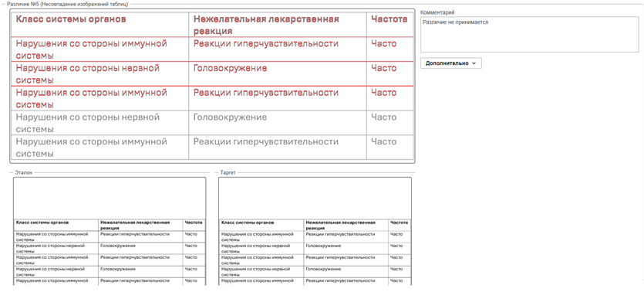644x292 pixels.
Task: Click the Частота column header in large table
Action: coord(389,19)
